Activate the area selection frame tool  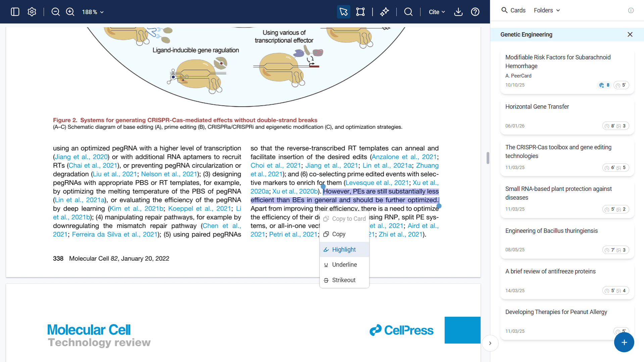[x=360, y=12]
